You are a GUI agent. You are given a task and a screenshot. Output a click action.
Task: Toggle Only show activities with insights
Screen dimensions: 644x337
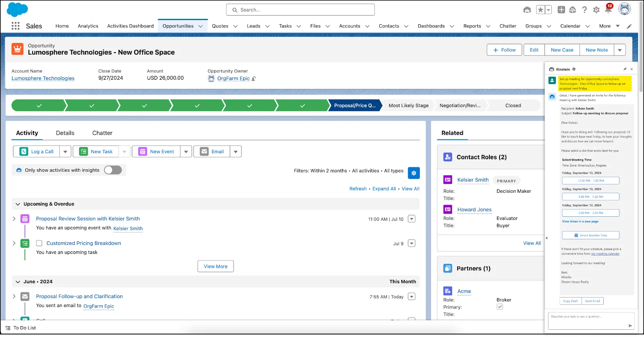point(113,170)
